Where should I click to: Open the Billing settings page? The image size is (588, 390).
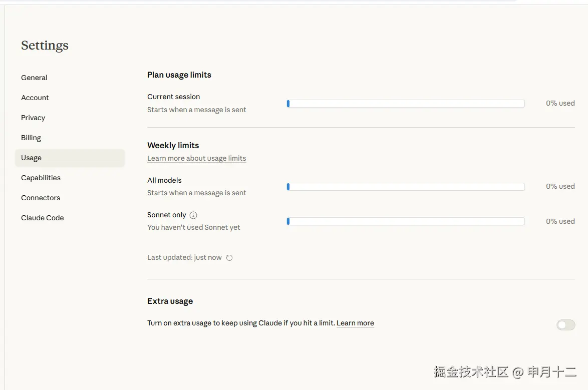tap(31, 138)
